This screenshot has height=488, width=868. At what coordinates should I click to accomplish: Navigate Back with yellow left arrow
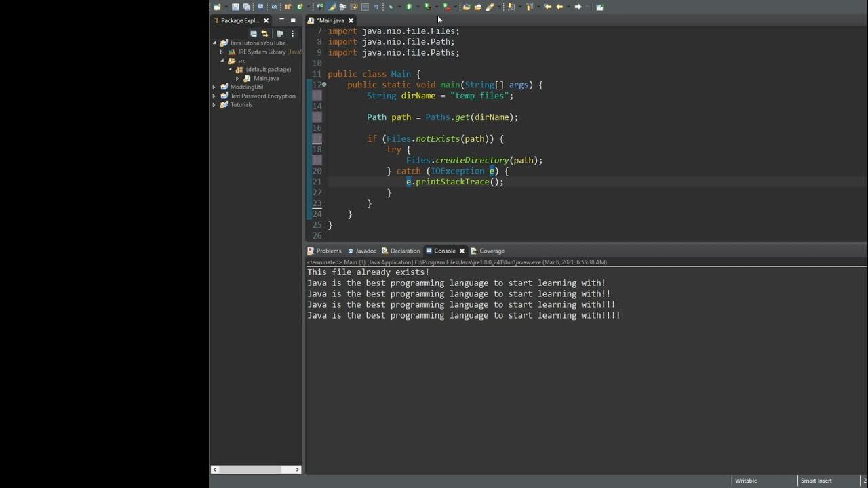[x=559, y=7]
